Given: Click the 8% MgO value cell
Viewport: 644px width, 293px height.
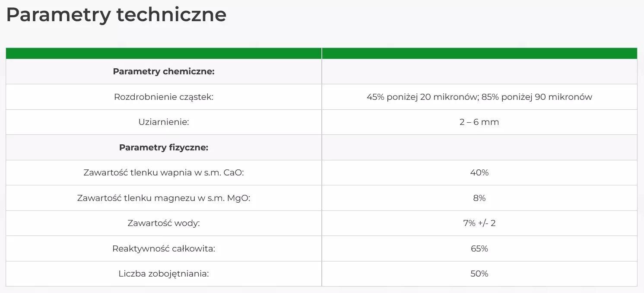Looking at the screenshot, I should click(x=479, y=198).
